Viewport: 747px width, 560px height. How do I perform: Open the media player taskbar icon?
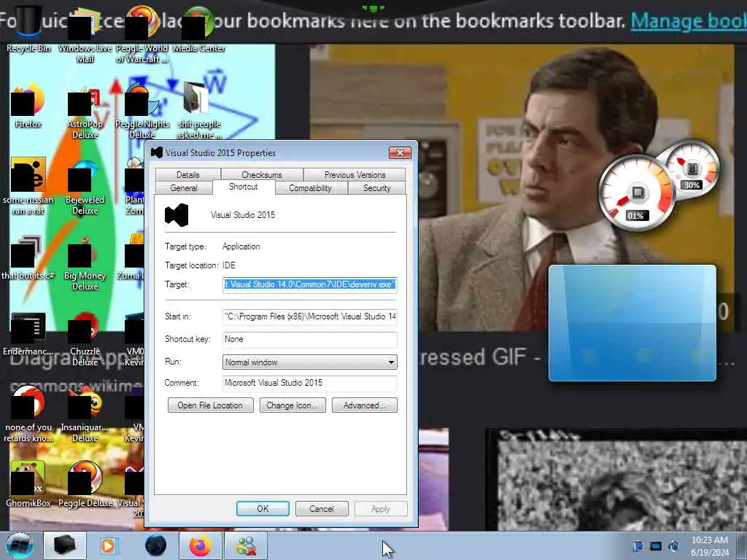click(108, 545)
